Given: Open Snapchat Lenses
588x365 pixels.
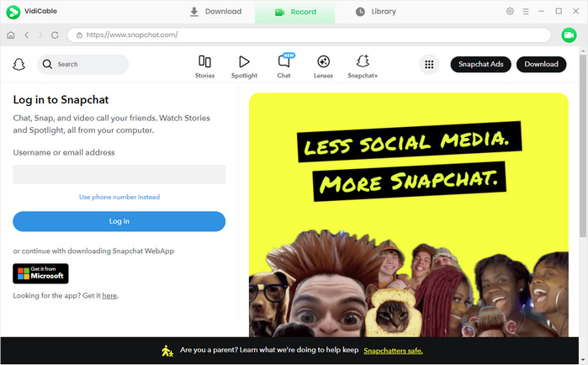Looking at the screenshot, I should 323,66.
